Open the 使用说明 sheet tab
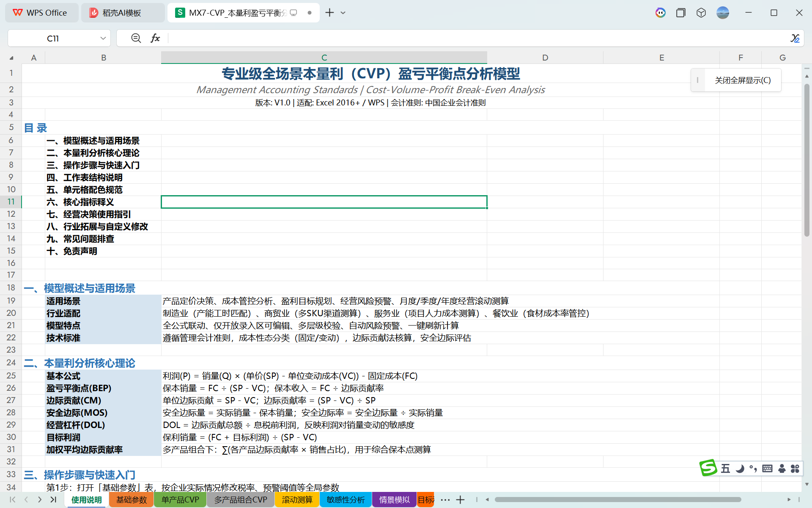Screen dimensions: 812x508 [x=87, y=500]
